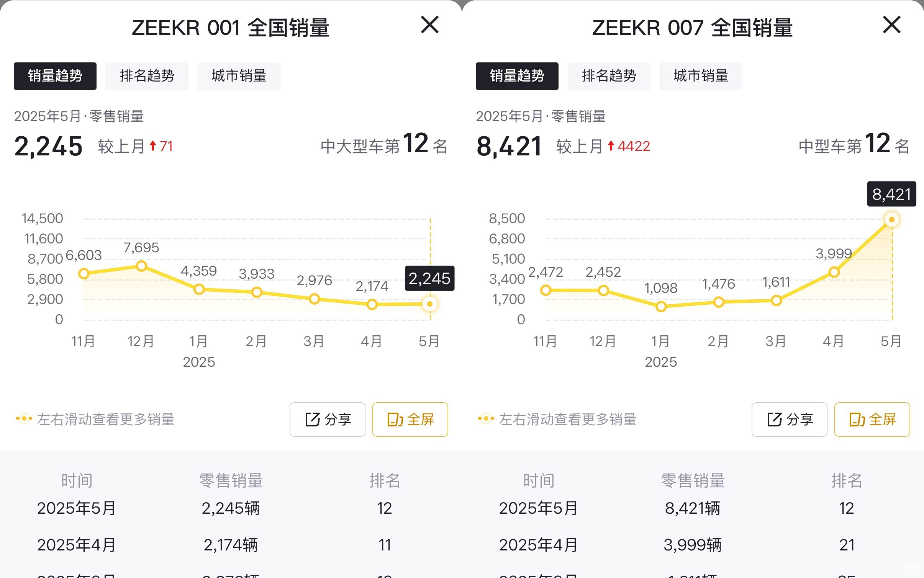Select the 8,421 May point on ZEEKR 007 chart

[891, 219]
